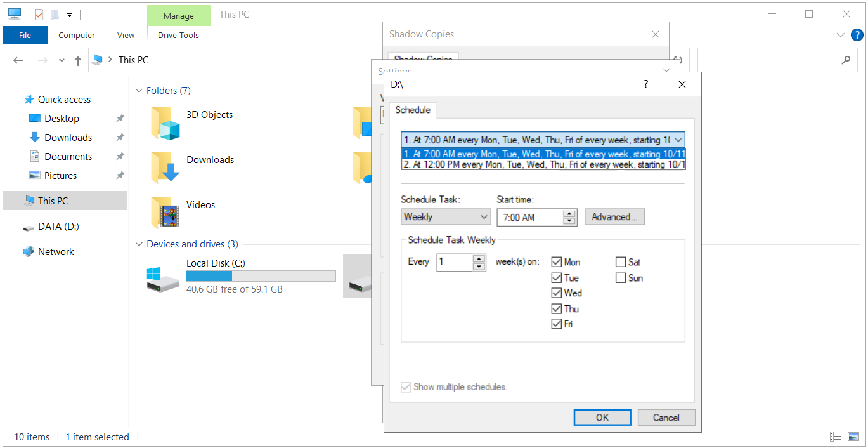Select the 3D Objects folder icon
Viewport: 868px width, 448px height.
tap(165, 123)
